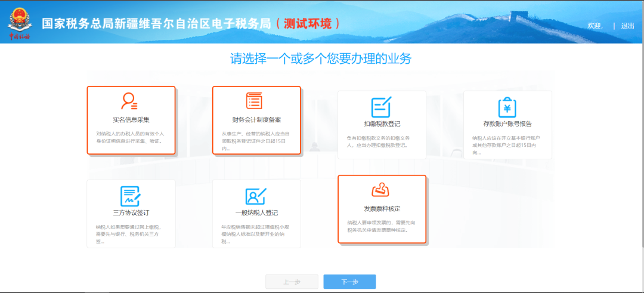Screen dimensions: 644x293
Task: Click the 上一步 button
Action: [292, 282]
